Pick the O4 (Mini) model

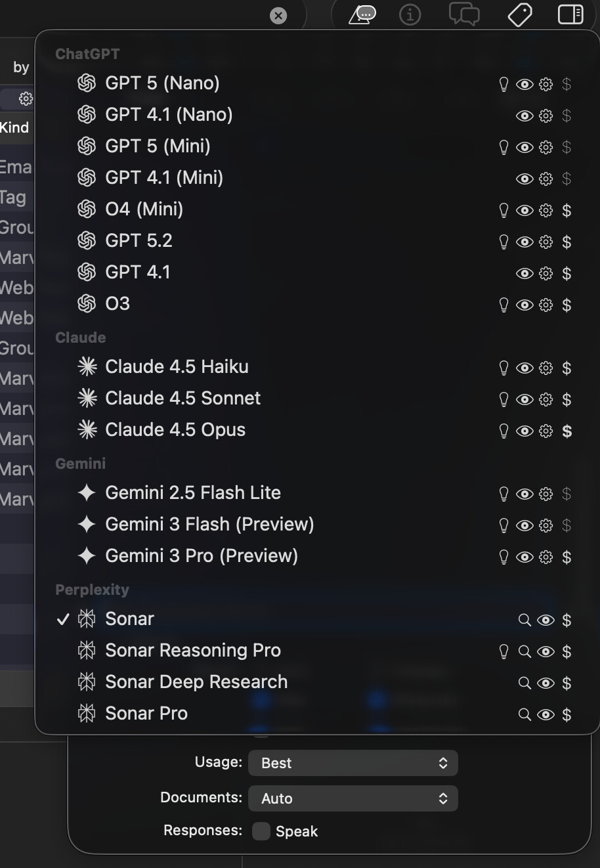[x=144, y=209]
